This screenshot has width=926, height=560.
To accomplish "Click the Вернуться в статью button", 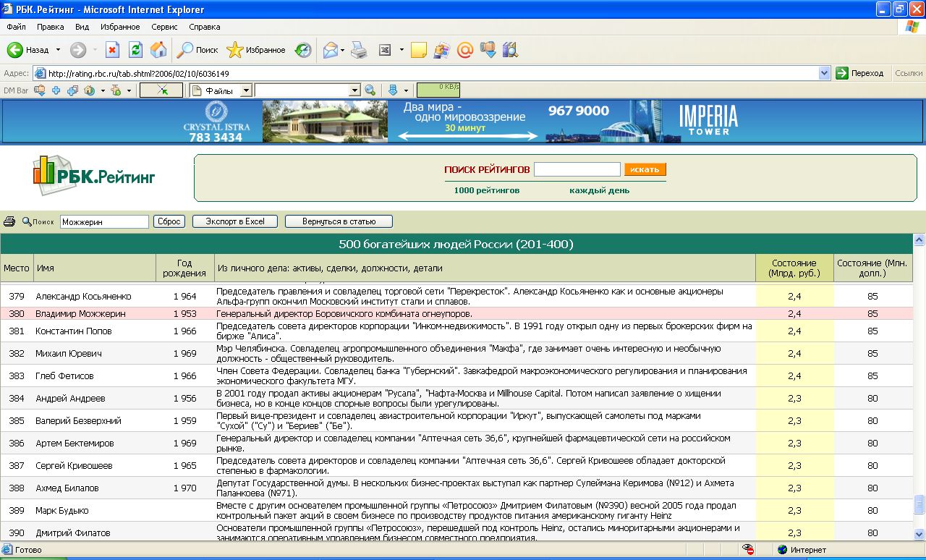I will point(339,221).
